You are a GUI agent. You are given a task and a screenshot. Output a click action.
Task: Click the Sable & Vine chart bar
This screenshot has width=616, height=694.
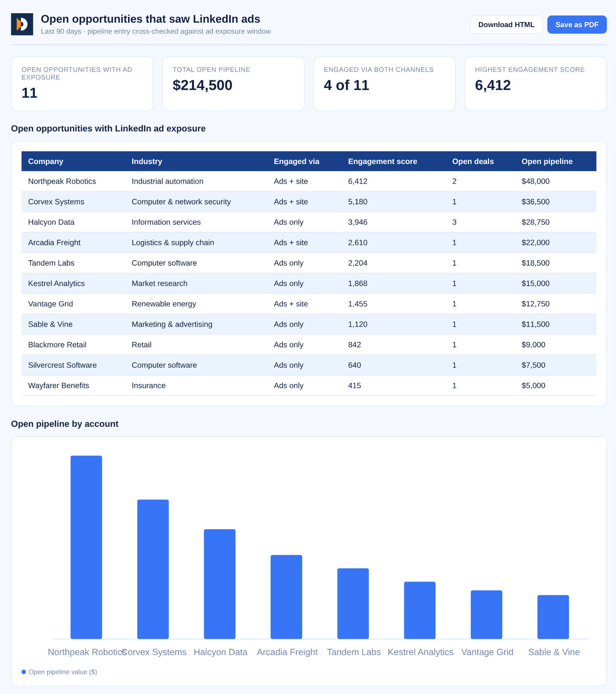[x=553, y=617]
